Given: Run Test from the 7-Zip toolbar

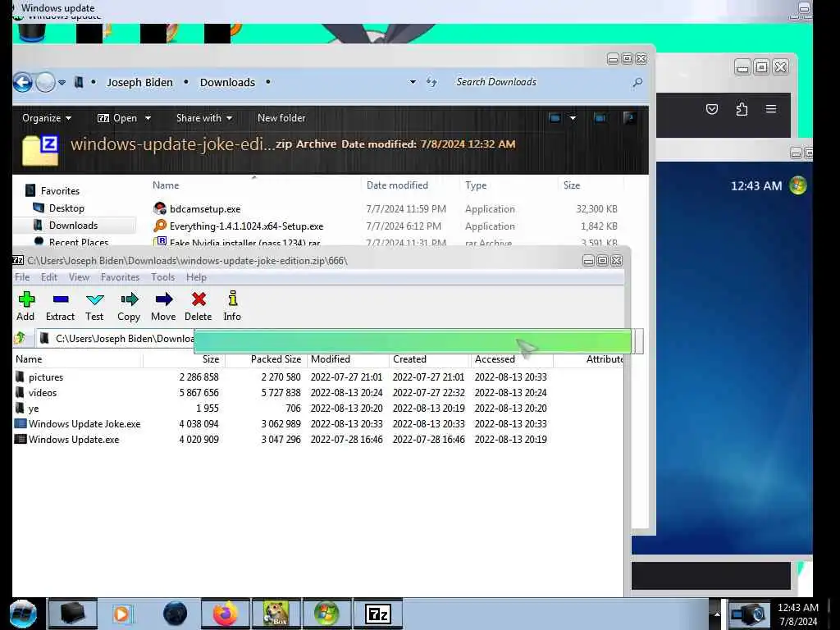Looking at the screenshot, I should 94,306.
